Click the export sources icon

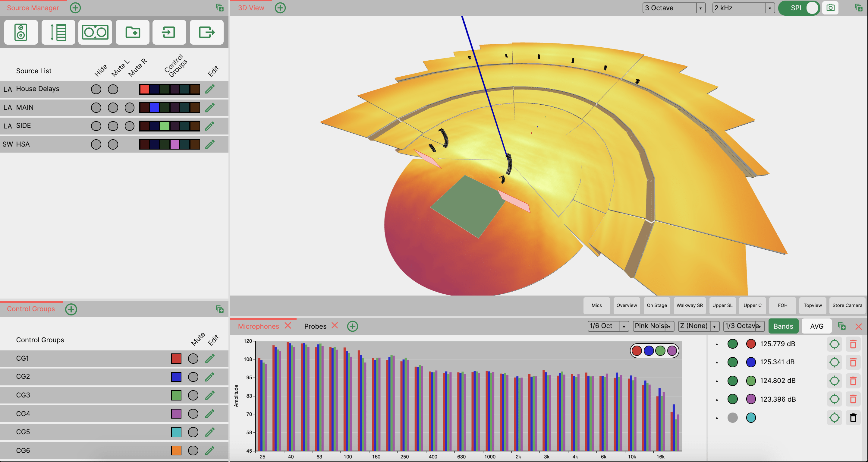point(206,32)
